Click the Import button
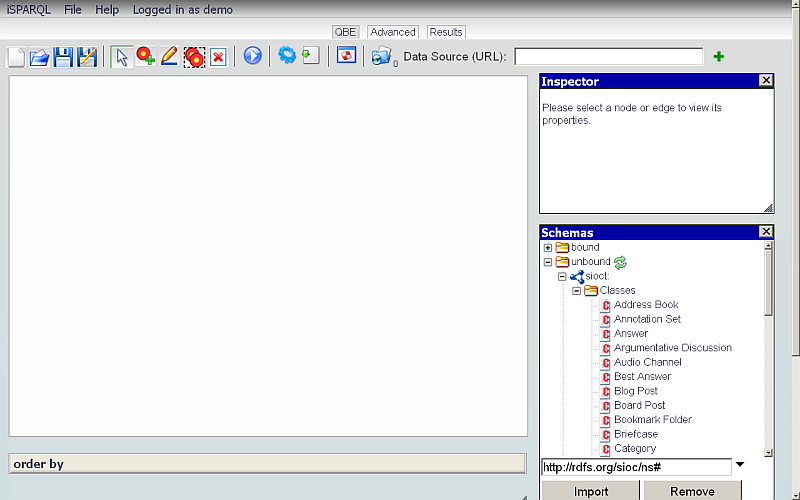800x500 pixels. point(591,491)
